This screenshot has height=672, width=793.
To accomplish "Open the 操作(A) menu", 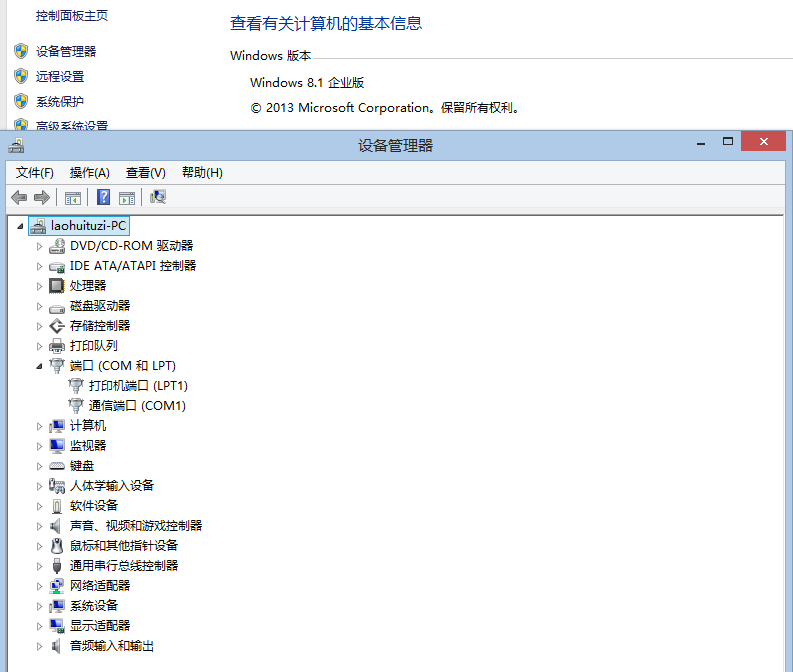I will coord(90,173).
